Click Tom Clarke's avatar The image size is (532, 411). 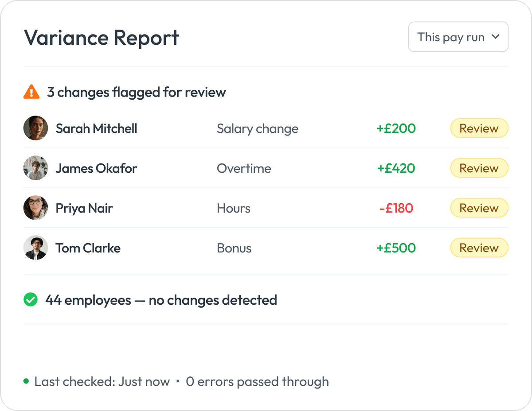tap(35, 248)
